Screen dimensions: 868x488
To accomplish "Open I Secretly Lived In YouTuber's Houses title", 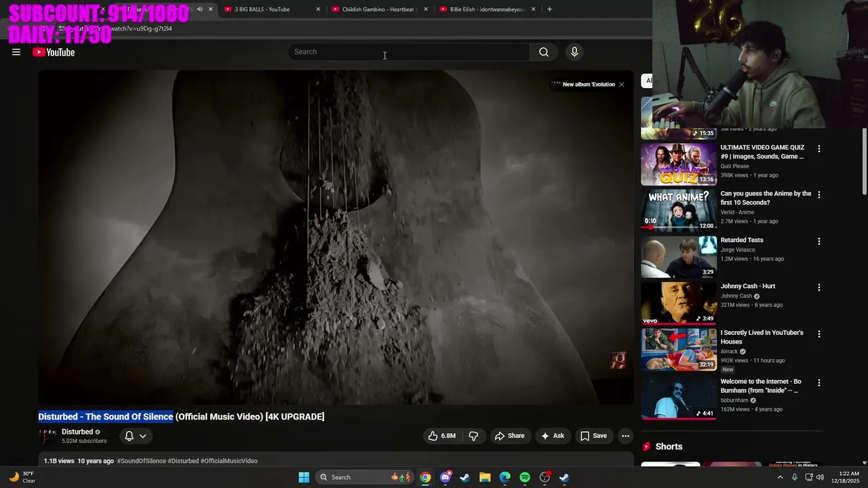I will (x=762, y=338).
